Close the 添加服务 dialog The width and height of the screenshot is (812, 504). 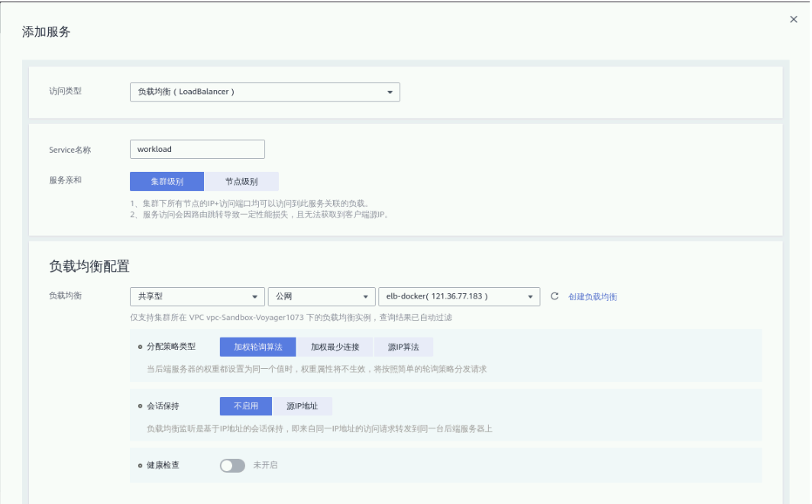pos(793,19)
